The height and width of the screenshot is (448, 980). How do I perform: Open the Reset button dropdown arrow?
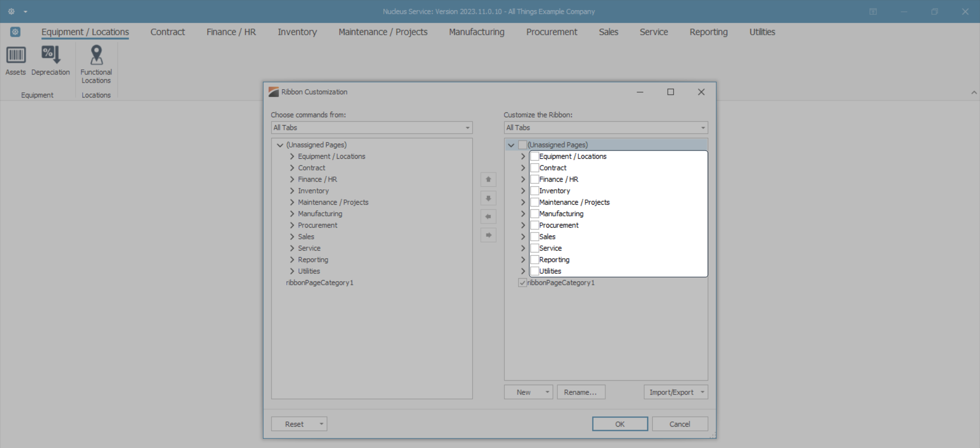[x=322, y=424]
